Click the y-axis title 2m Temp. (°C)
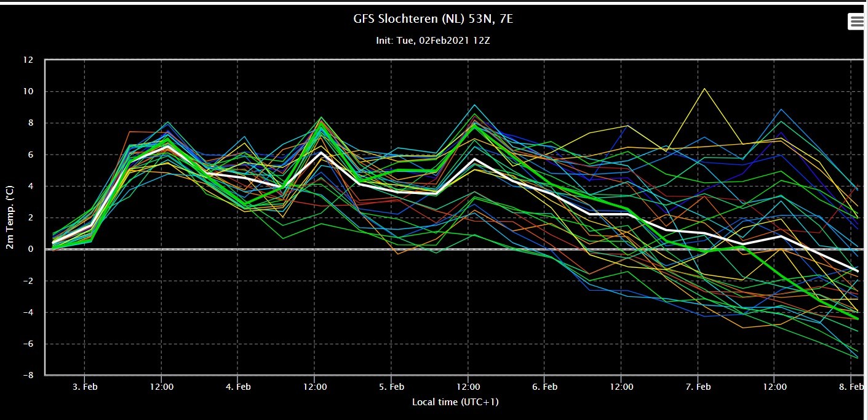The height and width of the screenshot is (420, 868). (10, 218)
